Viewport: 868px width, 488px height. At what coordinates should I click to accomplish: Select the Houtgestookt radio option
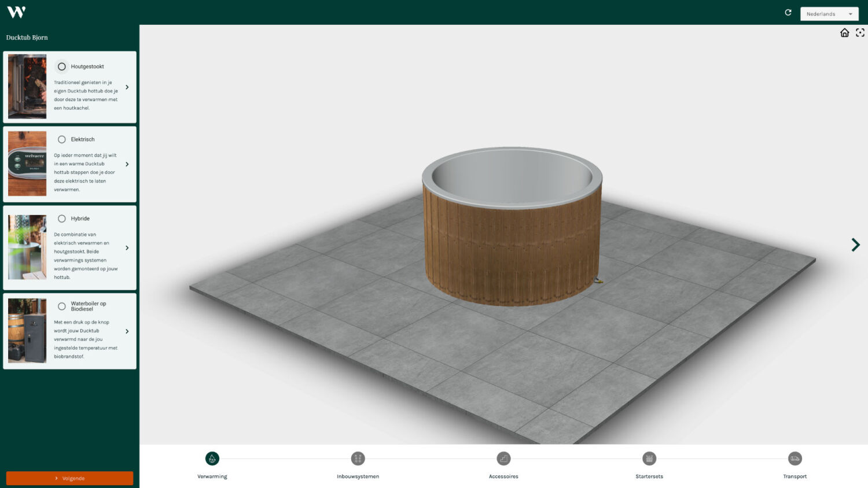[x=62, y=66]
